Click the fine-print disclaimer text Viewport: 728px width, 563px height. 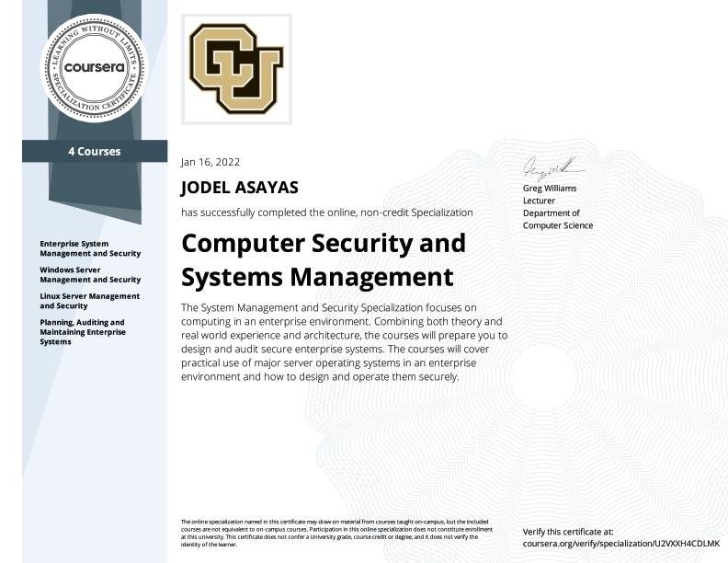336,533
